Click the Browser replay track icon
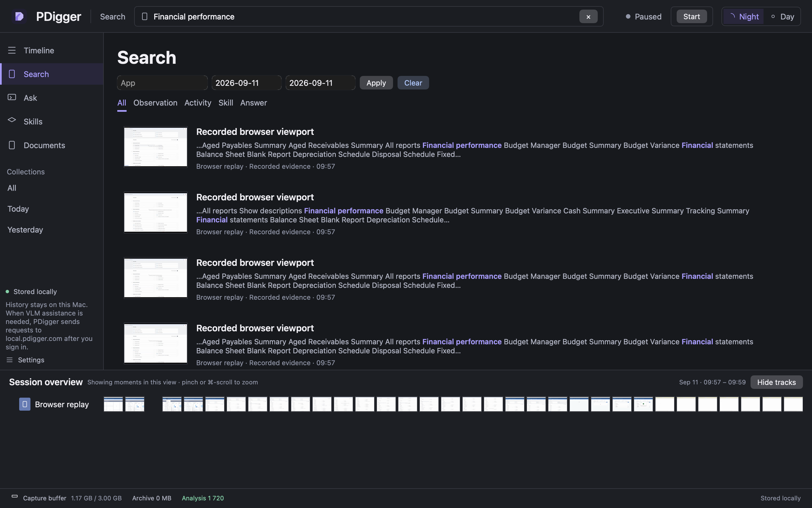 [x=25, y=404]
